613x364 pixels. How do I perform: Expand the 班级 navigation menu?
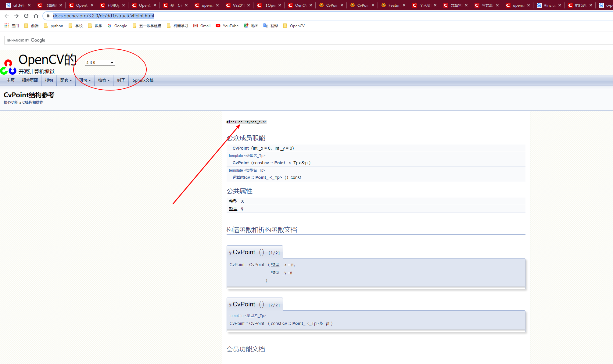point(85,80)
